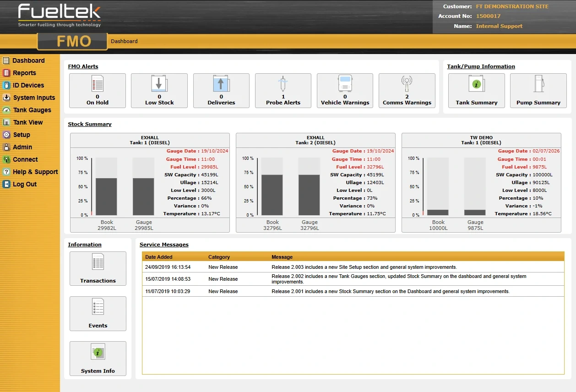Click the FMO badge in header

click(x=72, y=41)
